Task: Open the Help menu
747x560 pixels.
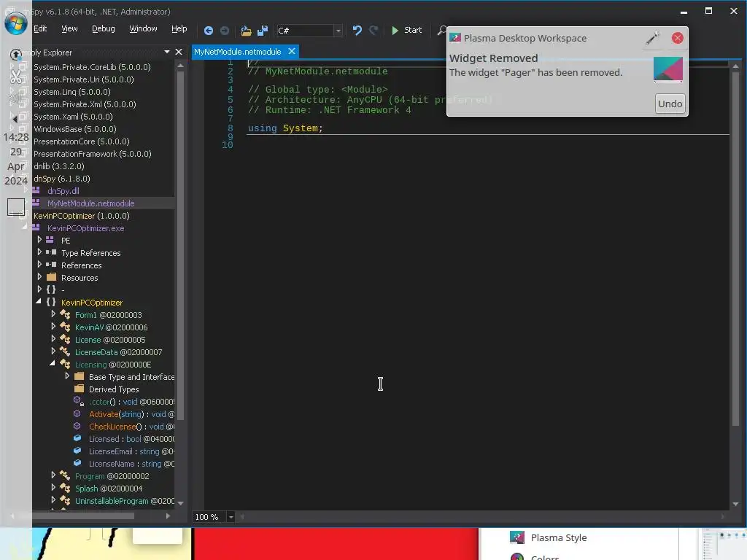Action: (x=179, y=28)
